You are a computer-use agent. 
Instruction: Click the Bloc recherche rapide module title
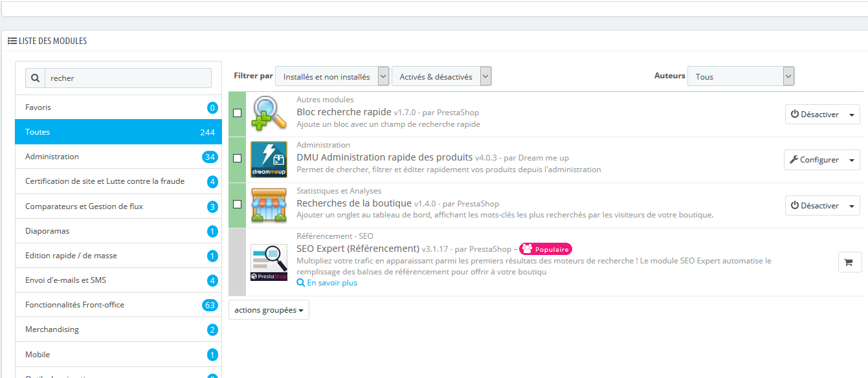click(x=344, y=112)
